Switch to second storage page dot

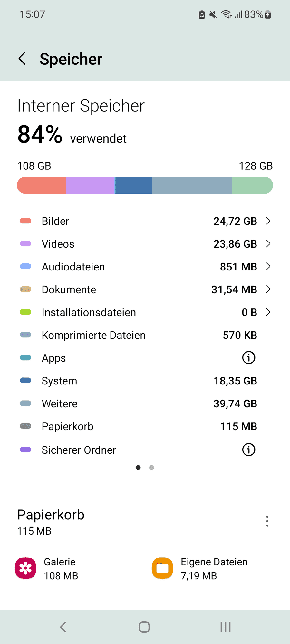pos(151,468)
